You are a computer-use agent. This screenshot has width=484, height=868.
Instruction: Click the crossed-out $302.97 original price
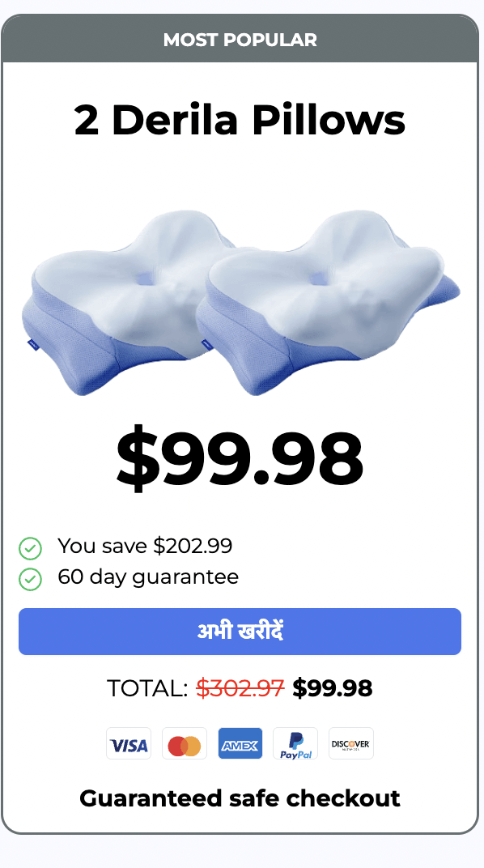click(240, 688)
